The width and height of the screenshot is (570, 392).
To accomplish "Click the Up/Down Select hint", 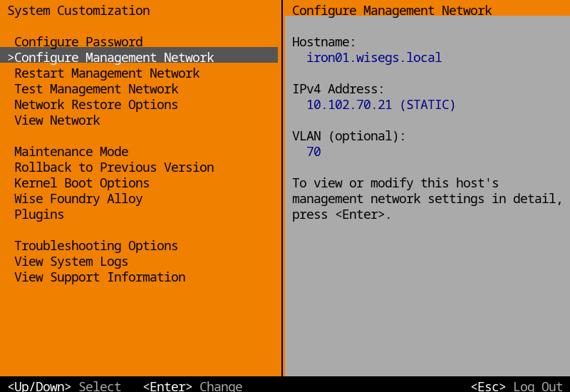I will 64,386.
